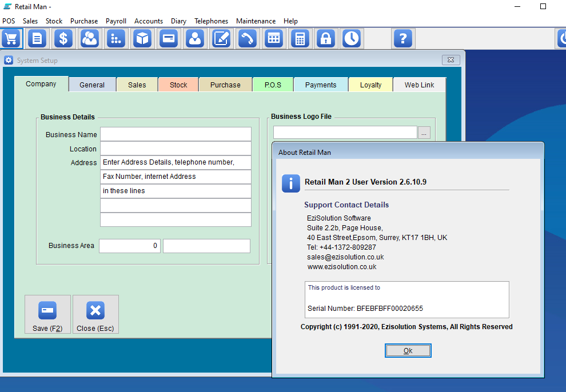Click the clock toolbar icon
The image size is (566, 392).
point(352,39)
